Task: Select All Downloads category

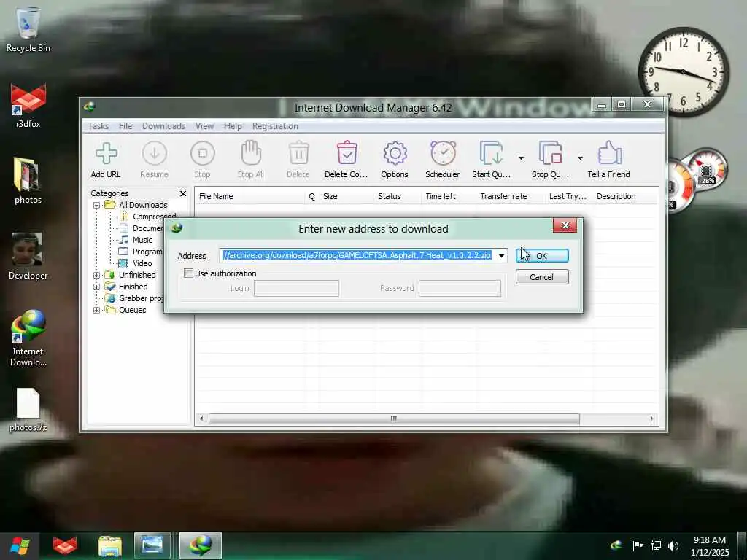Action: coord(143,205)
